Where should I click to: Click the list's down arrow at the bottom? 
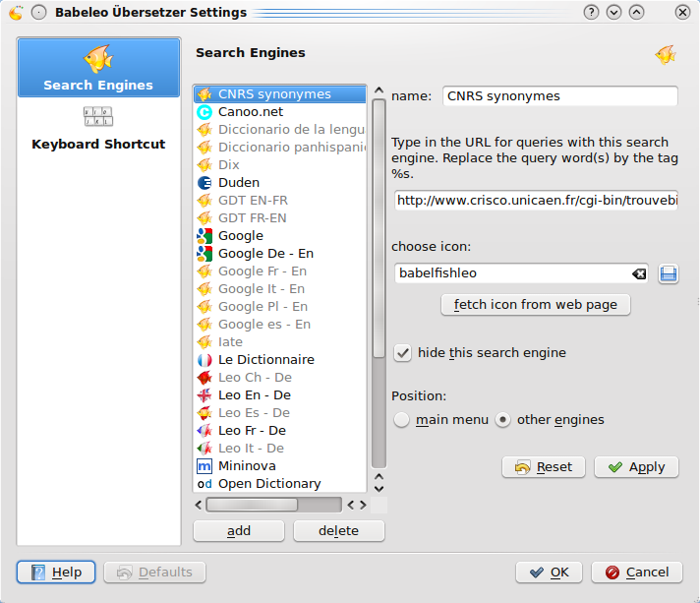coord(379,489)
